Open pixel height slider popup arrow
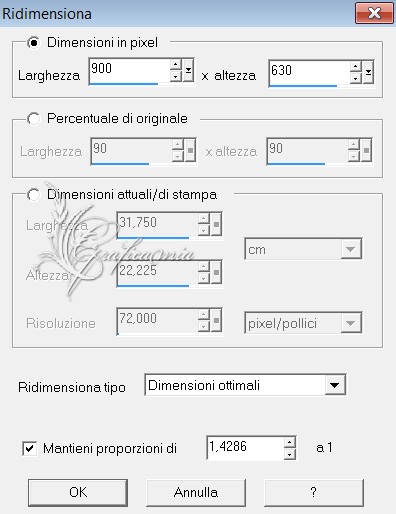Image resolution: width=396 pixels, height=514 pixels. coord(368,72)
